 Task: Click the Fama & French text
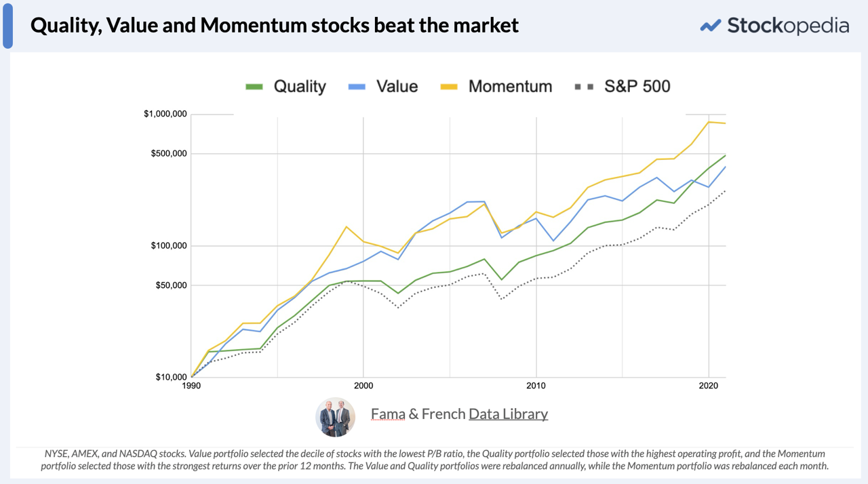click(418, 414)
